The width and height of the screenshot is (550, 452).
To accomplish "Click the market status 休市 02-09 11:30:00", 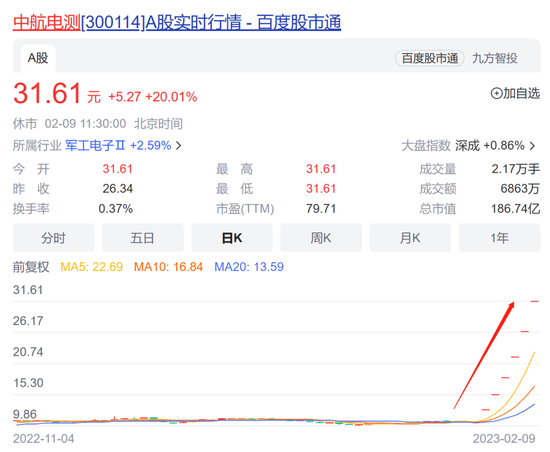I will (69, 124).
